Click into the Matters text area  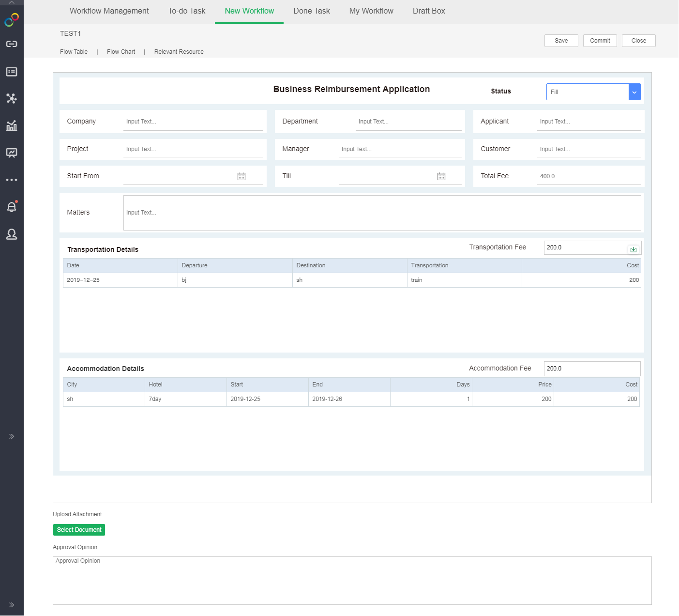click(382, 213)
